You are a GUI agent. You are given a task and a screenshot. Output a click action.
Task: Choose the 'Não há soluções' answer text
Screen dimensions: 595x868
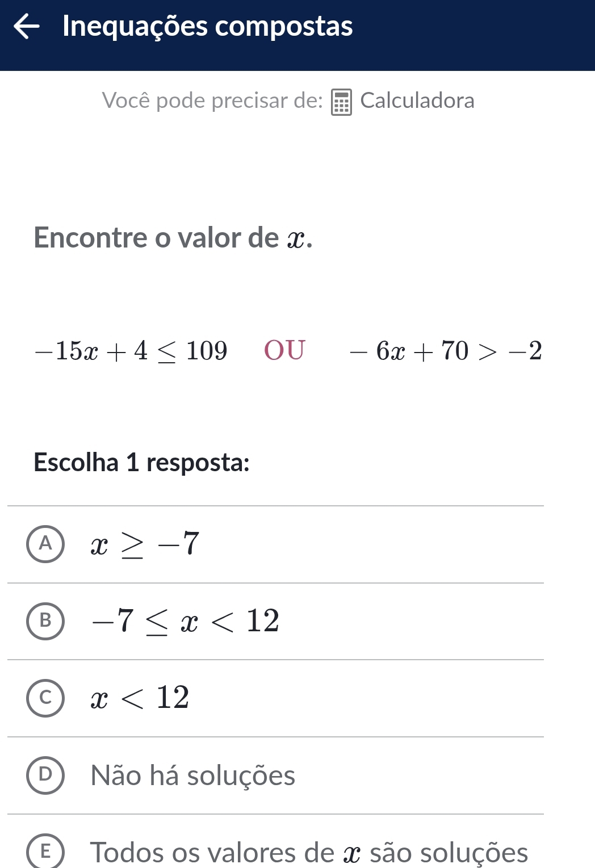pyautogui.click(x=192, y=775)
